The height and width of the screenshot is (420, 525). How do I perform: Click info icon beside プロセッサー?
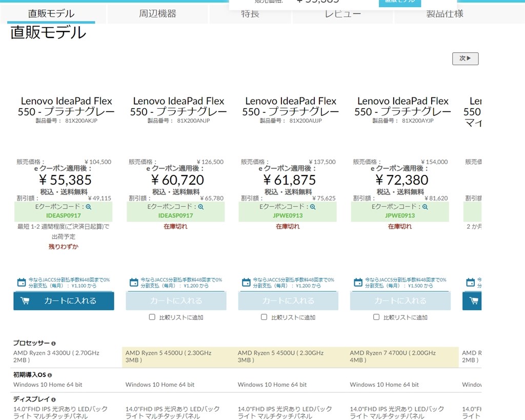click(53, 343)
